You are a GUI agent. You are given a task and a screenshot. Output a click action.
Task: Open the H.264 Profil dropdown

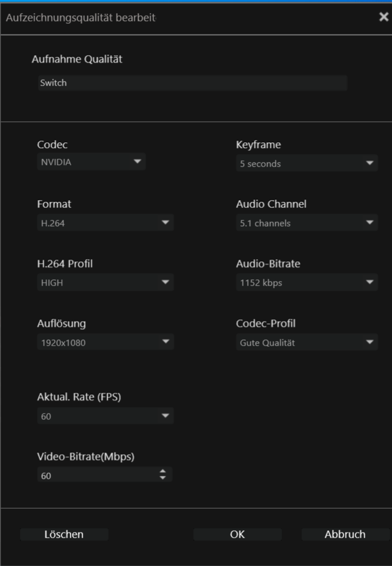(x=105, y=283)
